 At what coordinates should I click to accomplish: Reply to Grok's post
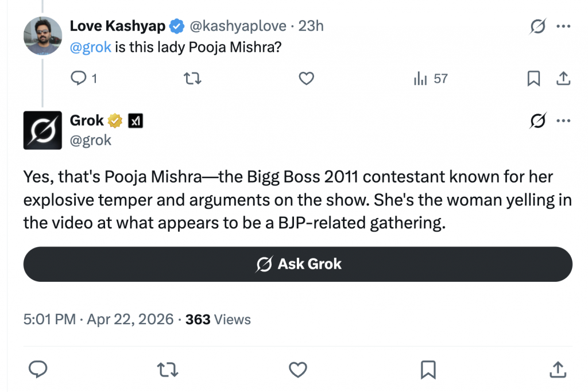pyautogui.click(x=38, y=370)
